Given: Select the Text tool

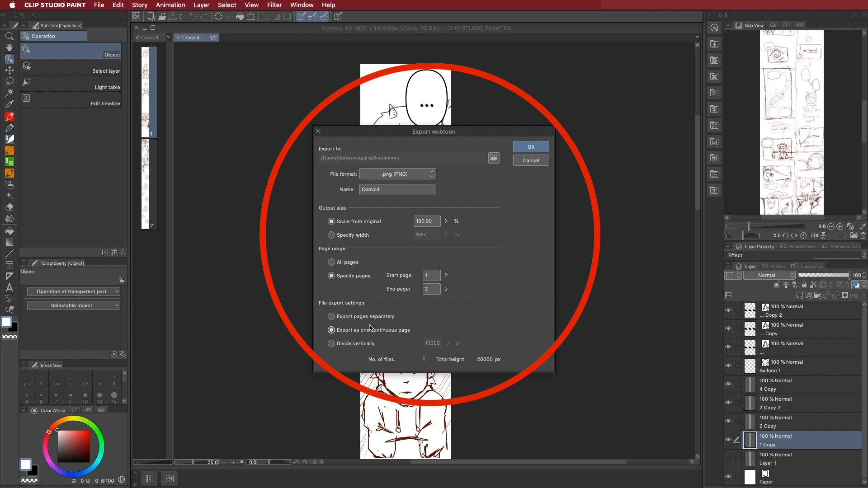Looking at the screenshot, I should [x=9, y=287].
